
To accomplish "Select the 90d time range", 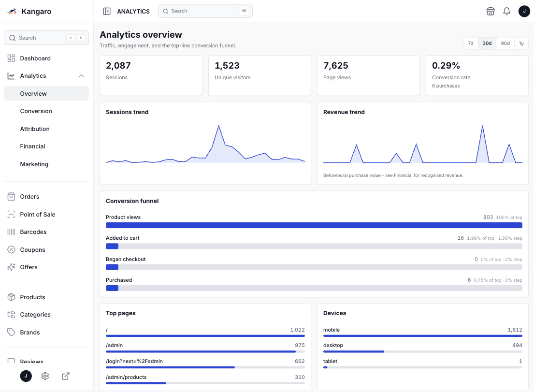I will (505, 43).
